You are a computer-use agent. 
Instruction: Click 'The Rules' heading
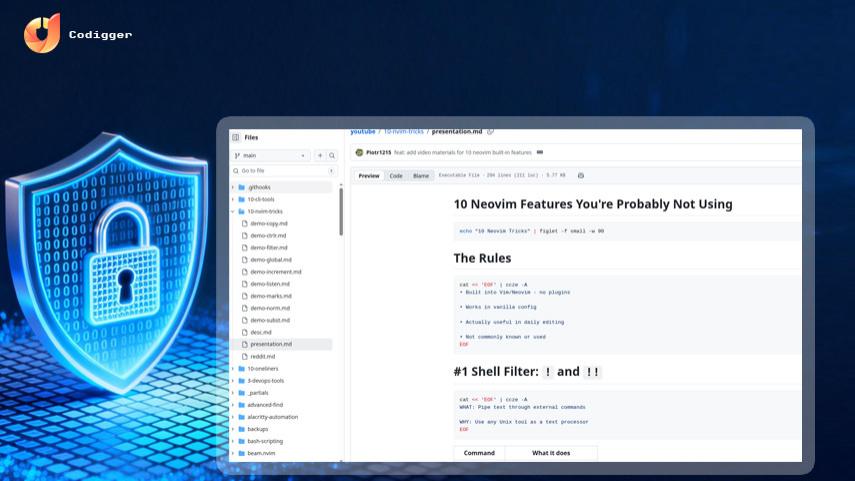click(483, 258)
